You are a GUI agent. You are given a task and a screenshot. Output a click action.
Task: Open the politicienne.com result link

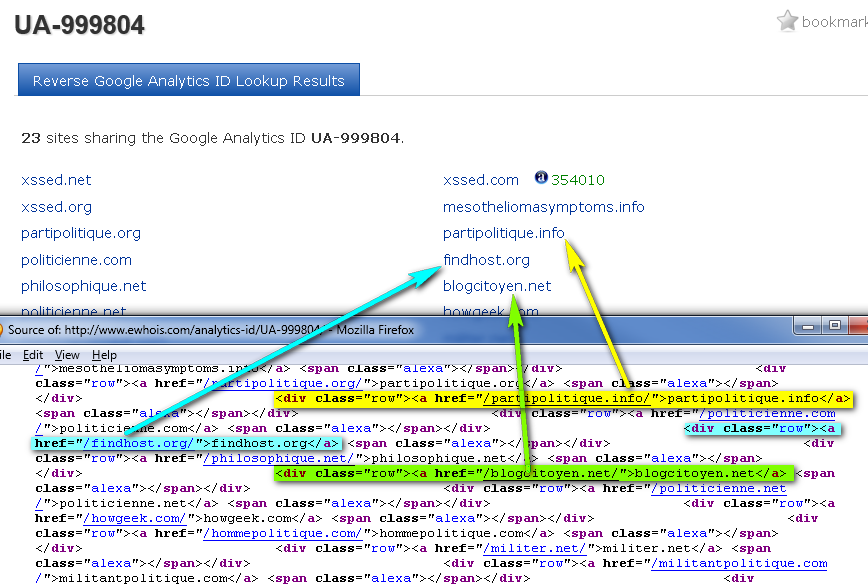76,260
